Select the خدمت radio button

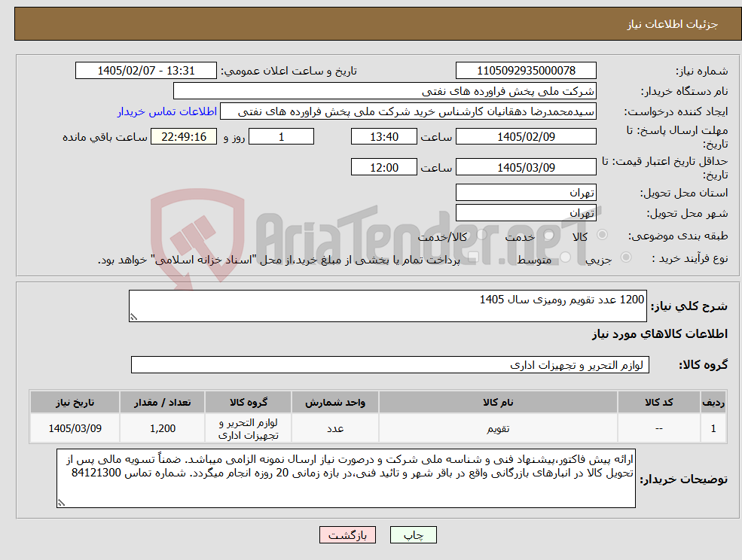(x=549, y=235)
